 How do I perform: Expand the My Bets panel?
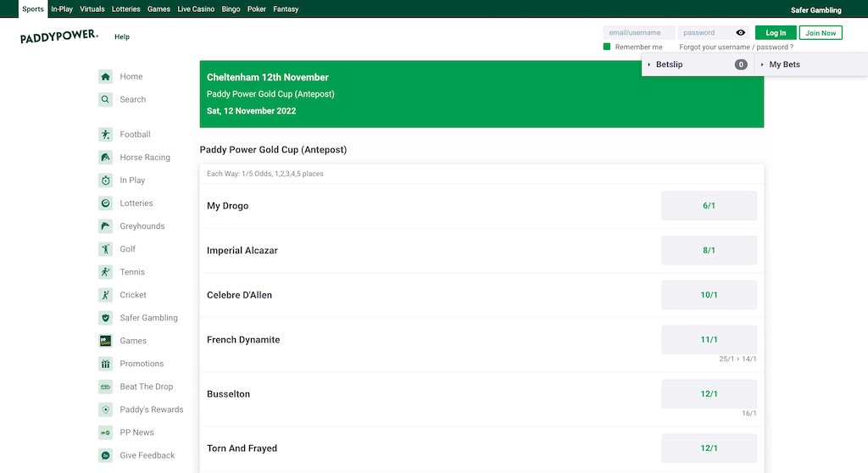point(811,64)
